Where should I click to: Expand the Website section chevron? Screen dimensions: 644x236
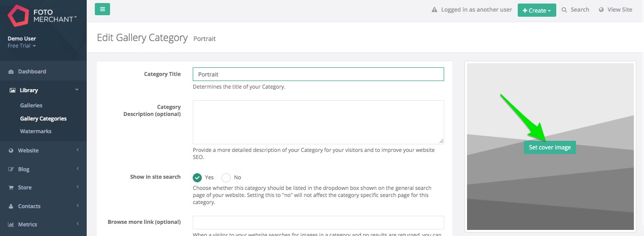point(78,150)
